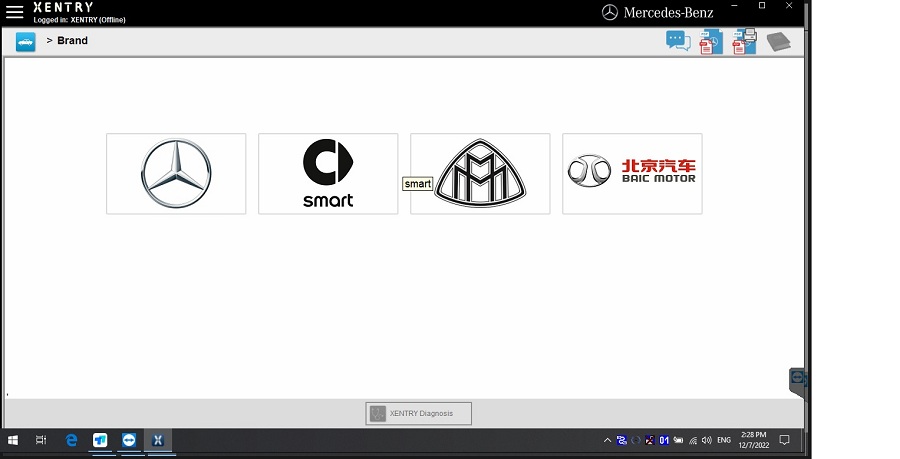Open the Windows notification center

tap(785, 440)
